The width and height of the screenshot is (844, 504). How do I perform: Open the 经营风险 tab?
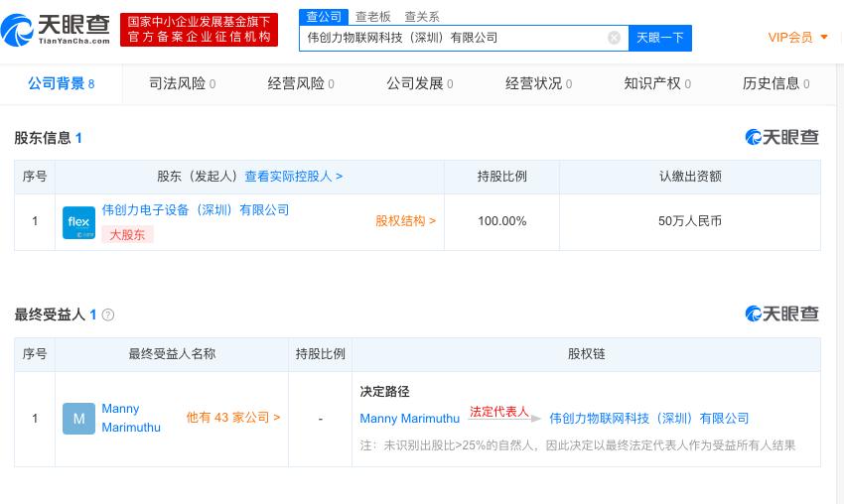point(301,83)
